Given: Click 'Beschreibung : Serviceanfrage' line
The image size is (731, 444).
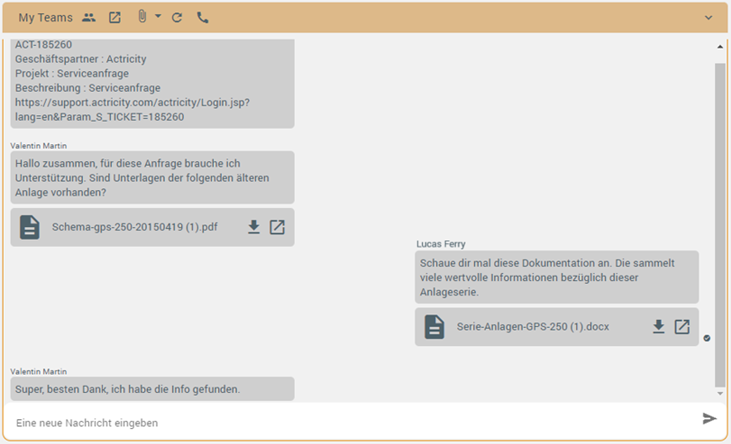Looking at the screenshot, I should point(88,88).
